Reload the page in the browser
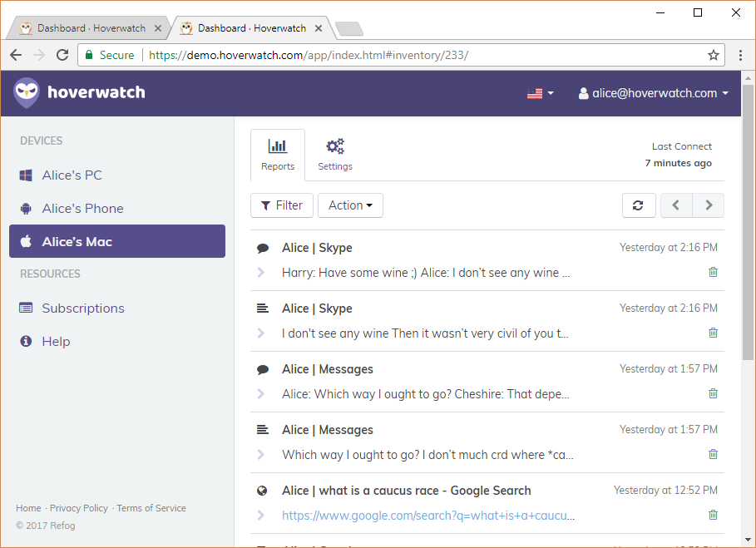Viewport: 756px width, 548px height. click(x=62, y=55)
